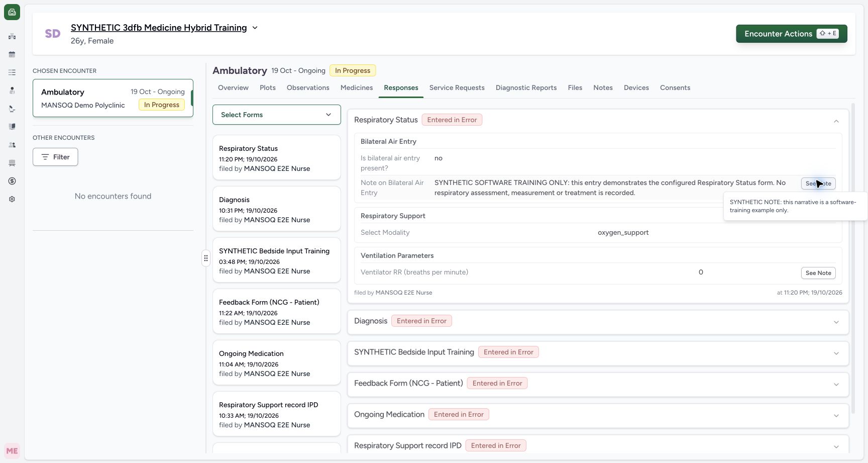The width and height of the screenshot is (868, 463).
Task: Collapse the Respiratory Status response
Action: pyautogui.click(x=836, y=121)
